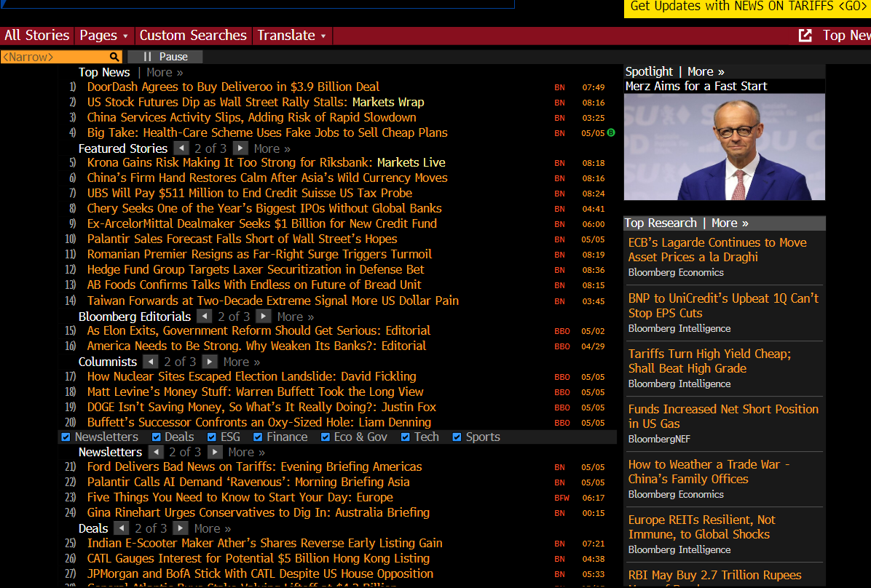Open China Services Activity Slips story
871x588 pixels.
tap(252, 117)
